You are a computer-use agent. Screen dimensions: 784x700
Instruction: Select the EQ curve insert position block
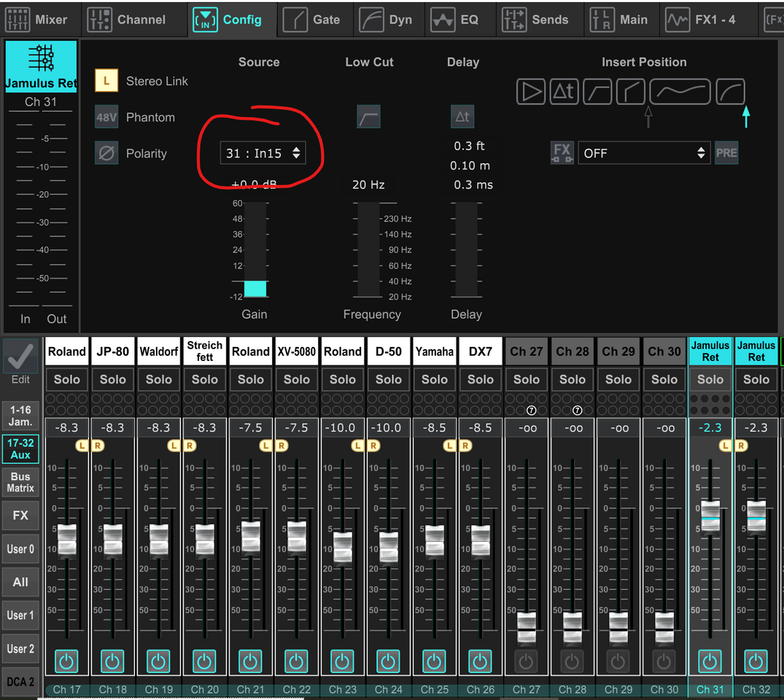pyautogui.click(x=680, y=91)
